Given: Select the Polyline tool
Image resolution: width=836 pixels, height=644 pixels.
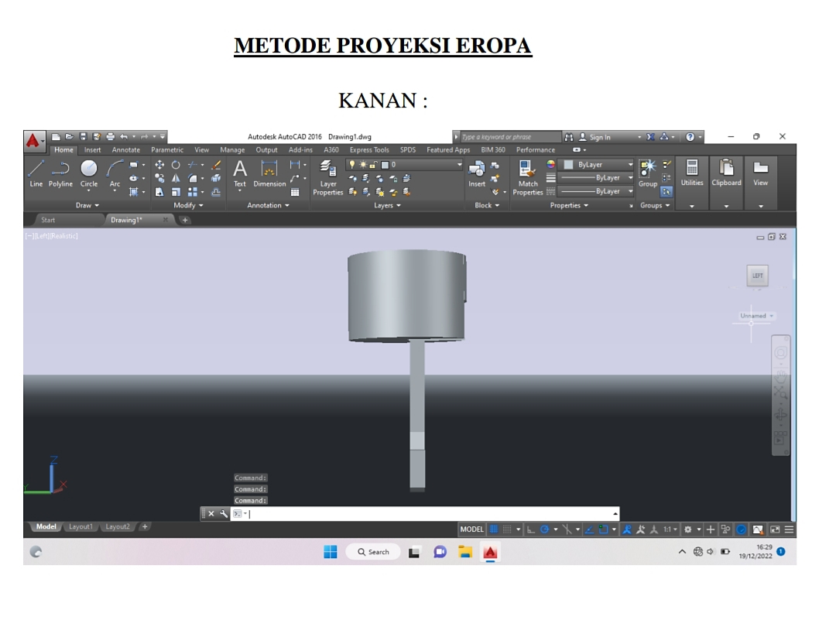Looking at the screenshot, I should coord(60,174).
